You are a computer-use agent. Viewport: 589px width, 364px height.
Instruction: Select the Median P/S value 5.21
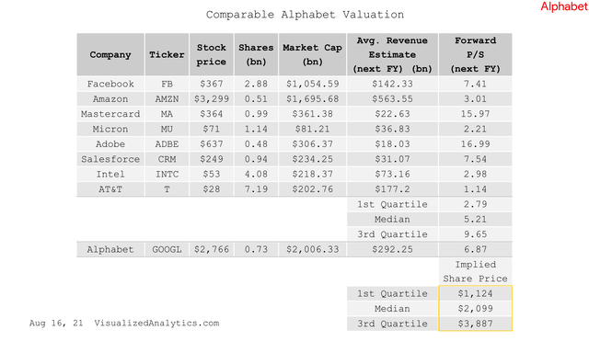(475, 219)
